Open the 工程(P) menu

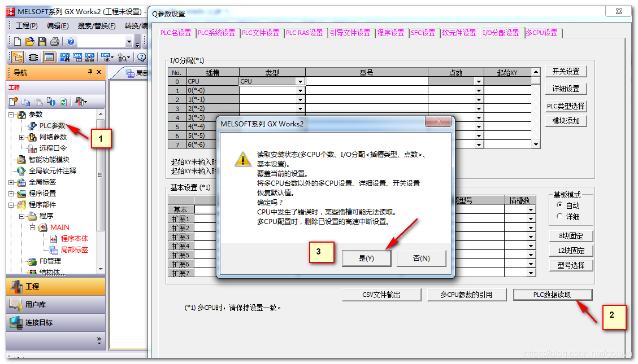[x=27, y=26]
